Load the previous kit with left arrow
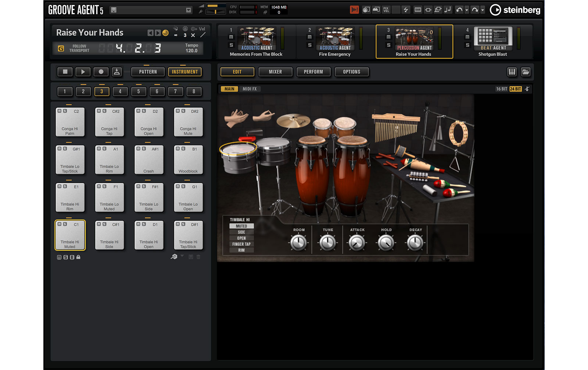588x370 pixels. coord(150,33)
